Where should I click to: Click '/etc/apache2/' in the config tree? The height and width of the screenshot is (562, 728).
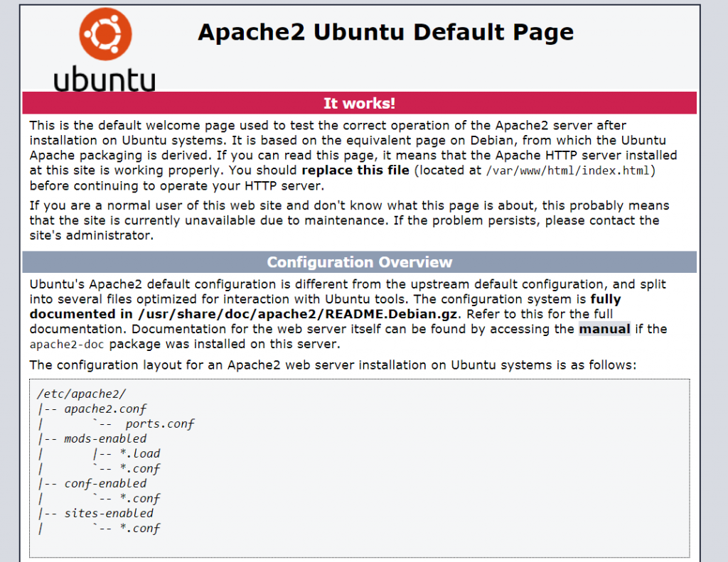(x=81, y=394)
